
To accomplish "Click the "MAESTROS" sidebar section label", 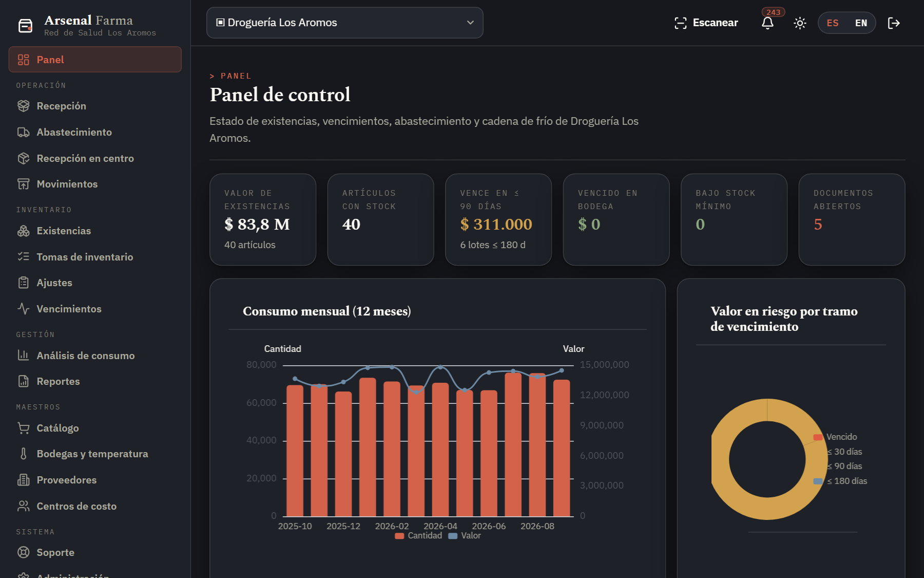I will click(x=38, y=407).
